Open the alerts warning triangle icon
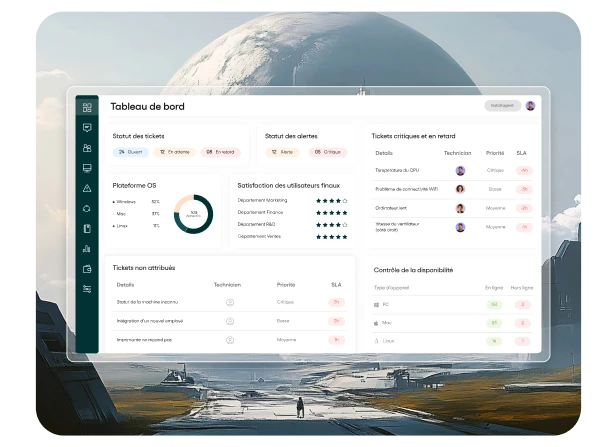This screenshot has width=615, height=447. coord(87,188)
